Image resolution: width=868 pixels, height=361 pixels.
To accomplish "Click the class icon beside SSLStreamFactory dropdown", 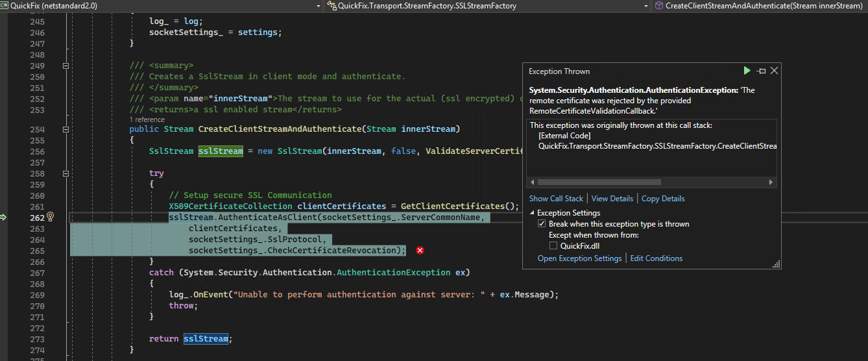I will point(332,5).
